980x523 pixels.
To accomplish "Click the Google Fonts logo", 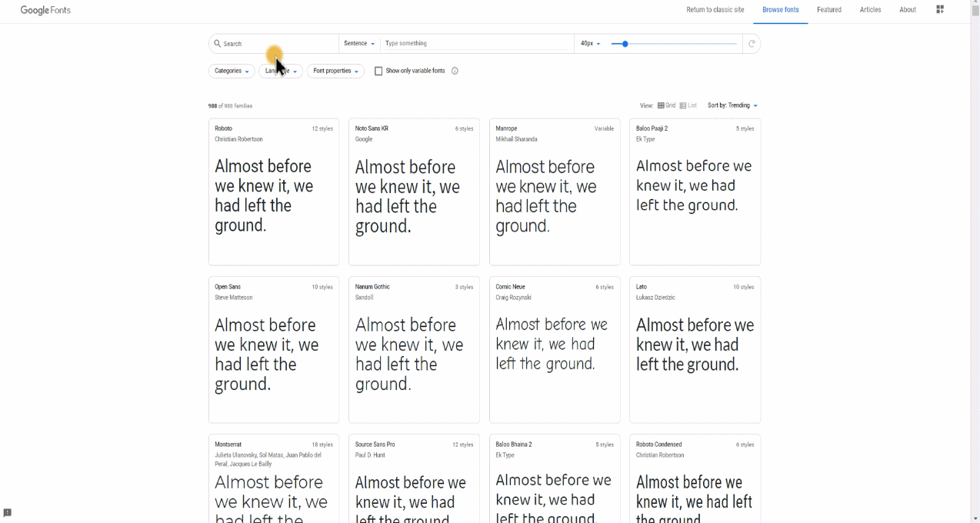I will tap(45, 10).
